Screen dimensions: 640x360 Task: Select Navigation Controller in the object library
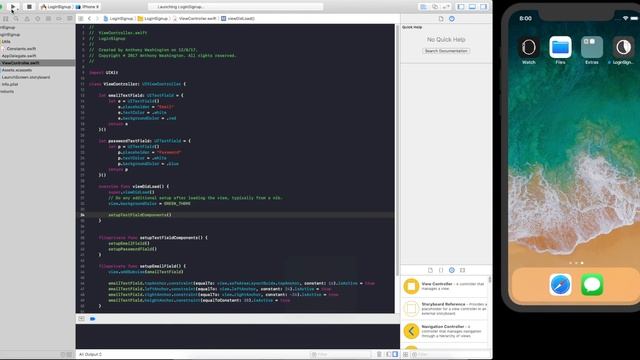click(x=445, y=331)
